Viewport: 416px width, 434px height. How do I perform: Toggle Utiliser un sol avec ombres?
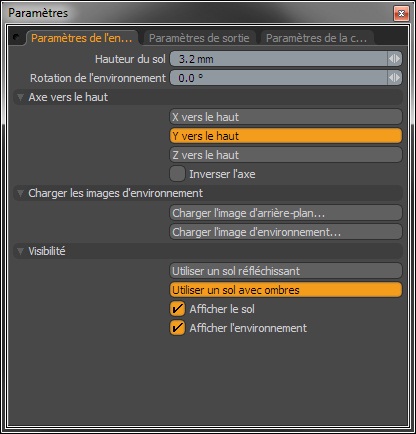(286, 290)
